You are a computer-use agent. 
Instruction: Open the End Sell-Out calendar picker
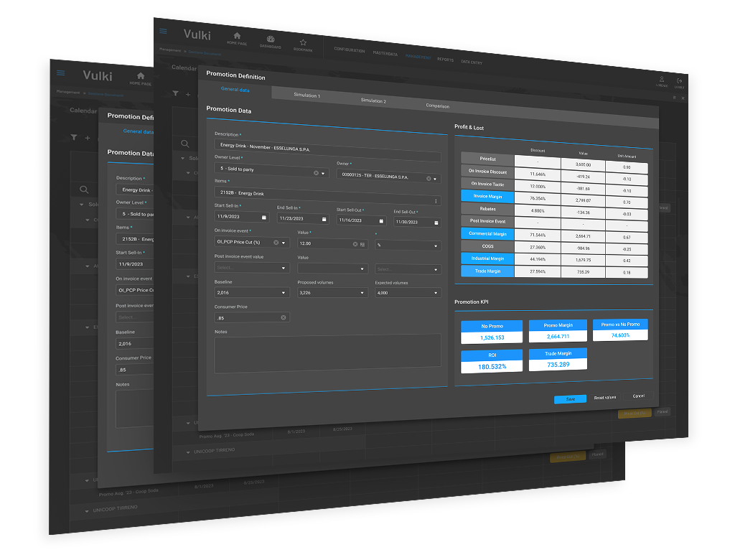[436, 223]
